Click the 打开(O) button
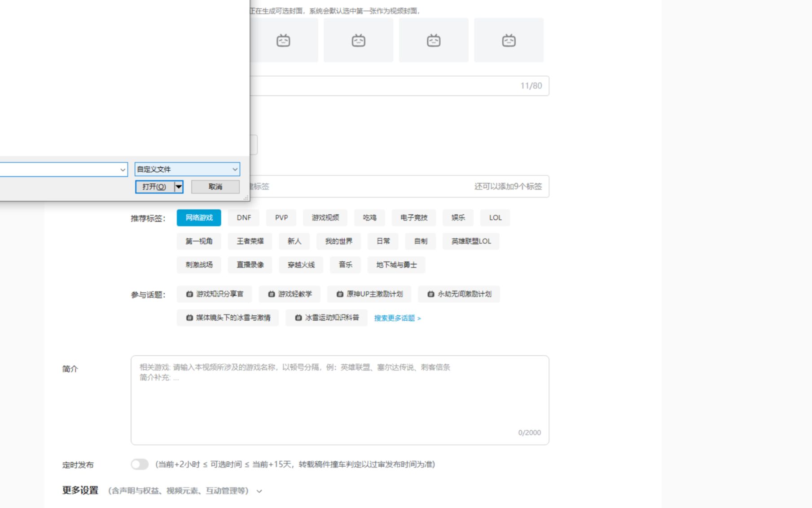The image size is (812, 508). tap(154, 187)
